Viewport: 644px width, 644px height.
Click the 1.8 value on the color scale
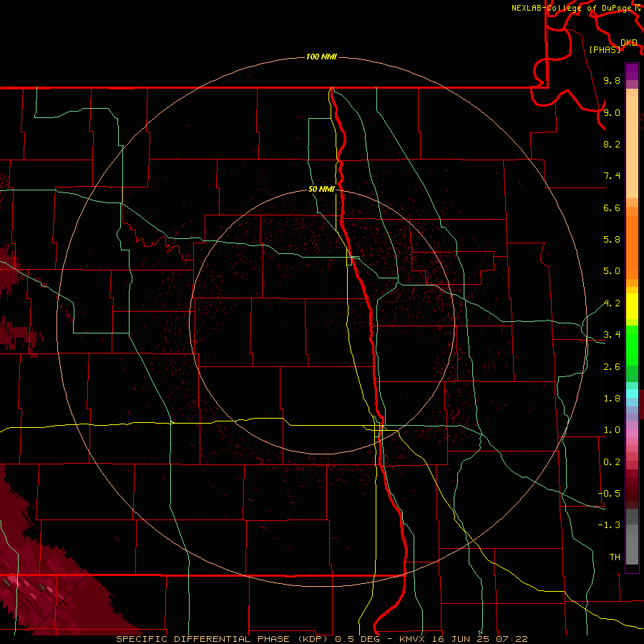coord(612,399)
